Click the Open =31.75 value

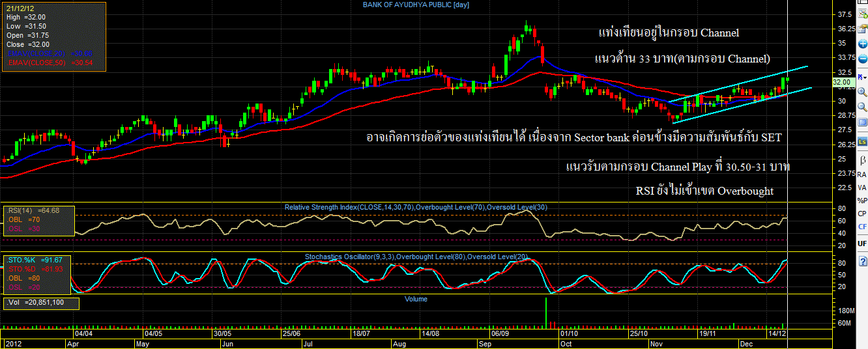pos(26,35)
